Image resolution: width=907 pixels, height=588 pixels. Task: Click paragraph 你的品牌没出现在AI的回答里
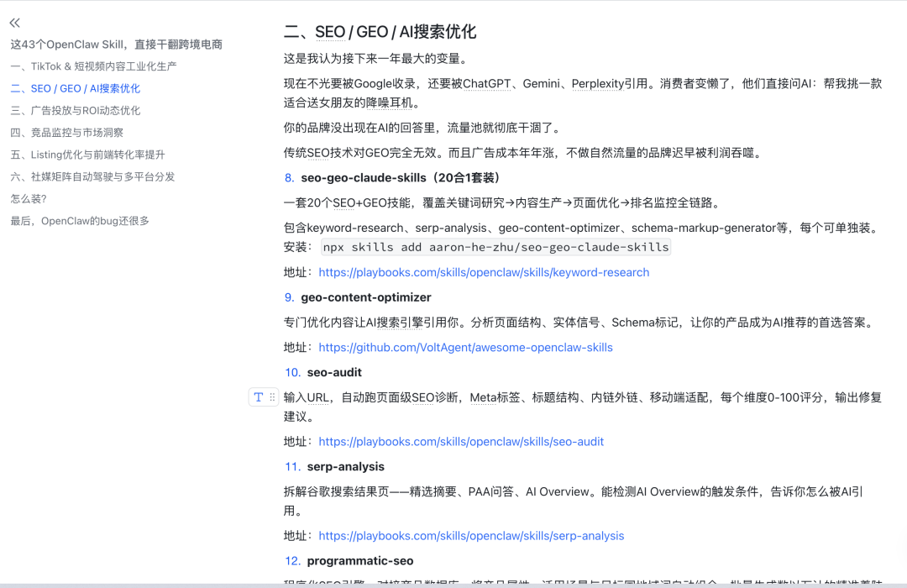point(422,128)
